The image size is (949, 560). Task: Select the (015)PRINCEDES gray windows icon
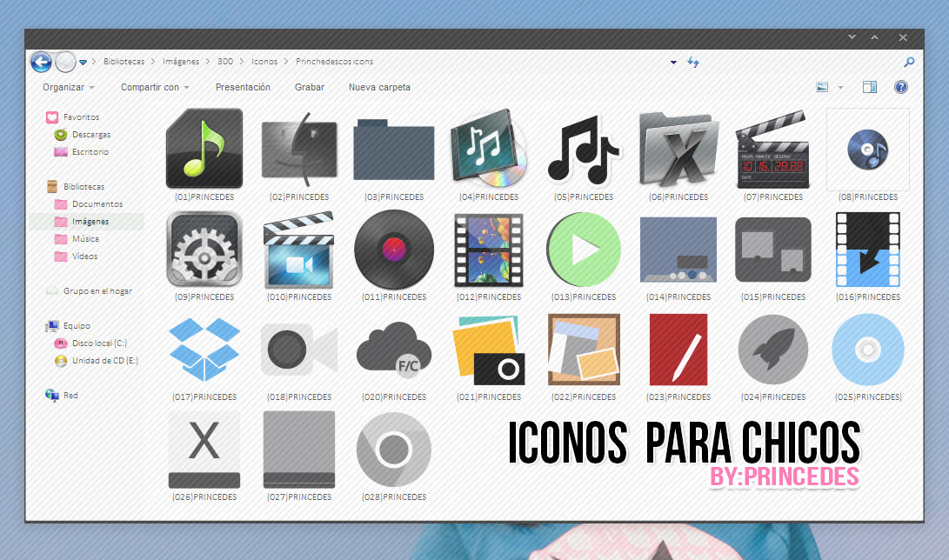click(773, 250)
